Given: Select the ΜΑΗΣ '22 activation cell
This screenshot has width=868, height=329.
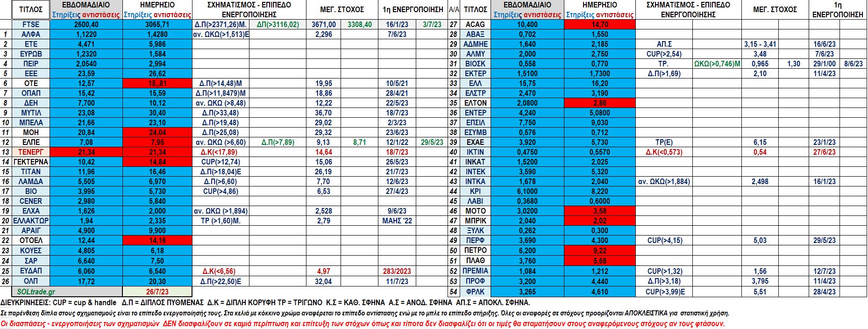Looking at the screenshot, I should [x=397, y=221].
